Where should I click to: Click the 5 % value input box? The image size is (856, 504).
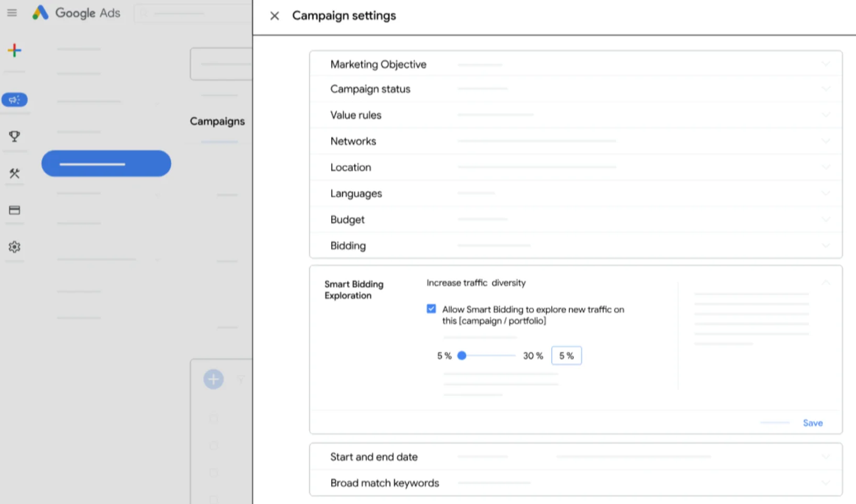coord(566,356)
